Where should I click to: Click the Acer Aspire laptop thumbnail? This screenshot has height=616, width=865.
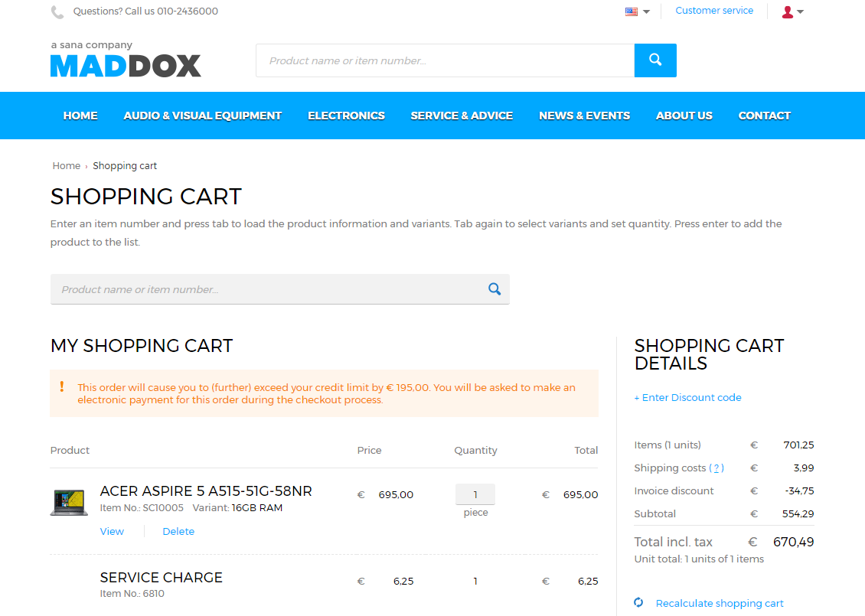[69, 502]
